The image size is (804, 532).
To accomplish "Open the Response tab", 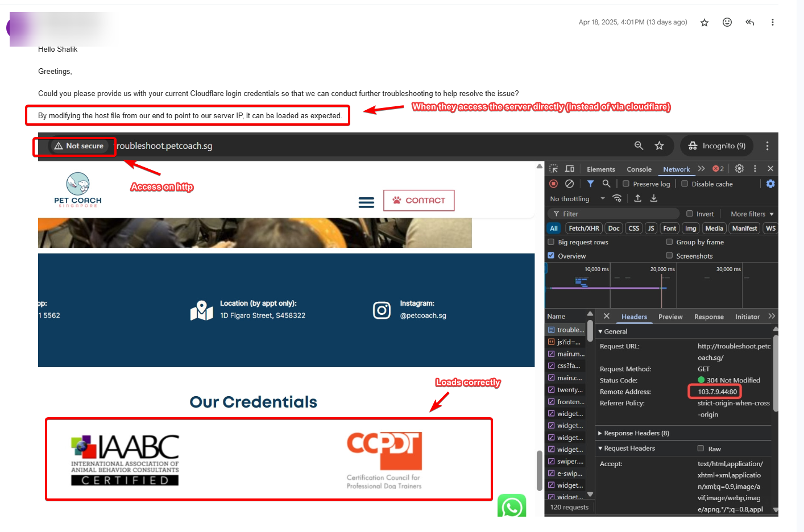I will [709, 317].
